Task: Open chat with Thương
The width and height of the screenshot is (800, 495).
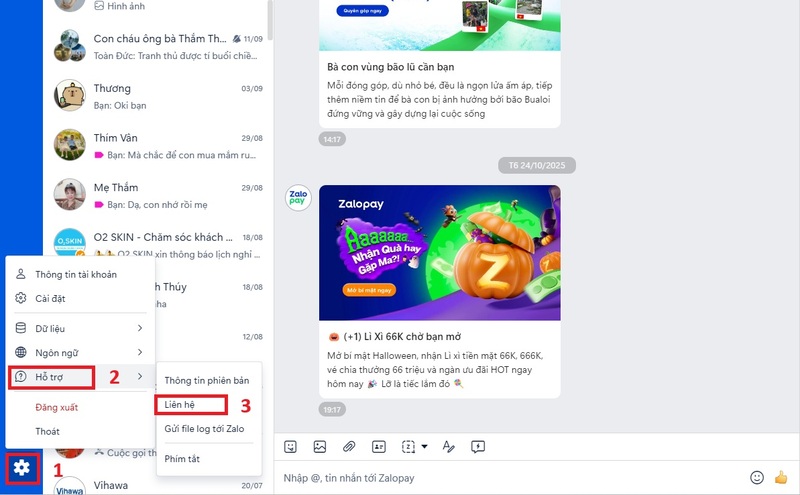Action: click(158, 96)
